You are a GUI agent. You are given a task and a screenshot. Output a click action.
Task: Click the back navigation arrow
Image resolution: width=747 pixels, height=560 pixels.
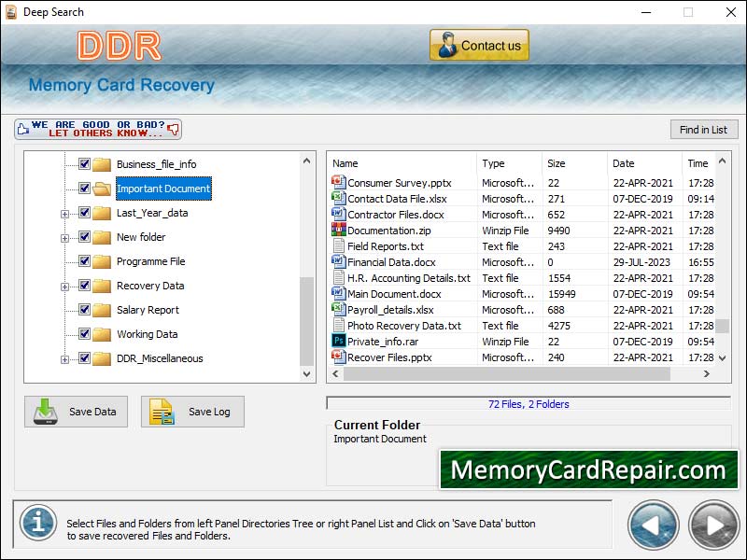pyautogui.click(x=654, y=525)
